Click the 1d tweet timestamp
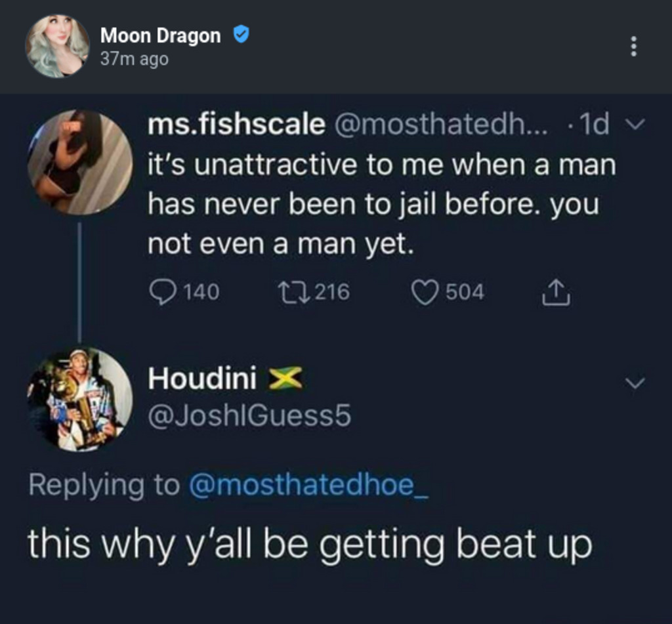This screenshot has height=624, width=672. (594, 124)
